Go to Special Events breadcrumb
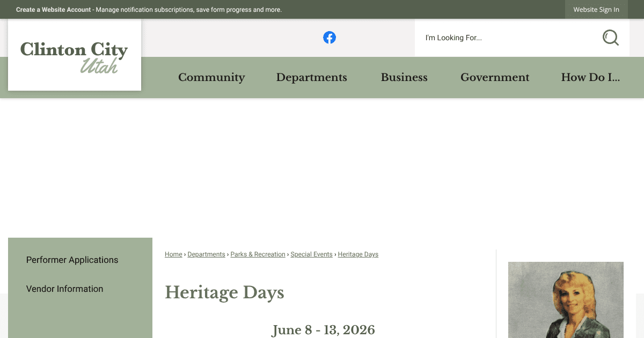 point(311,254)
